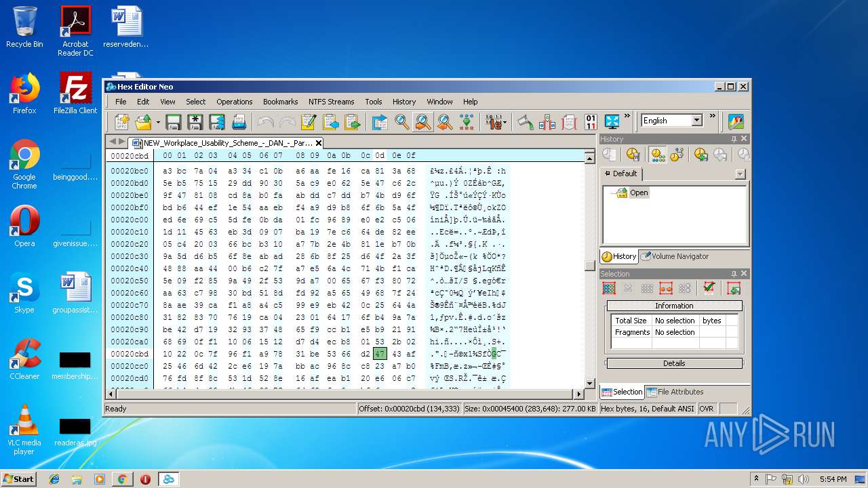Viewport: 868px width, 488px height.
Task: Collapse the Information section header
Action: click(x=674, y=306)
